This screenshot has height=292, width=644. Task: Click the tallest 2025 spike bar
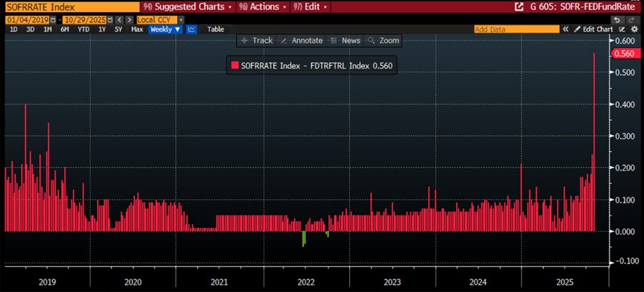pos(594,141)
